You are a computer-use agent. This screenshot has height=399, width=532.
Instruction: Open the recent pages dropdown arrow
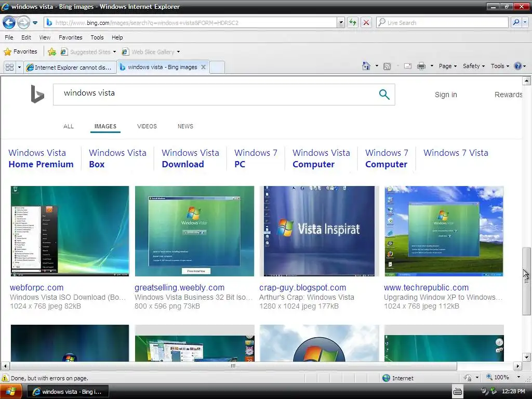35,23
